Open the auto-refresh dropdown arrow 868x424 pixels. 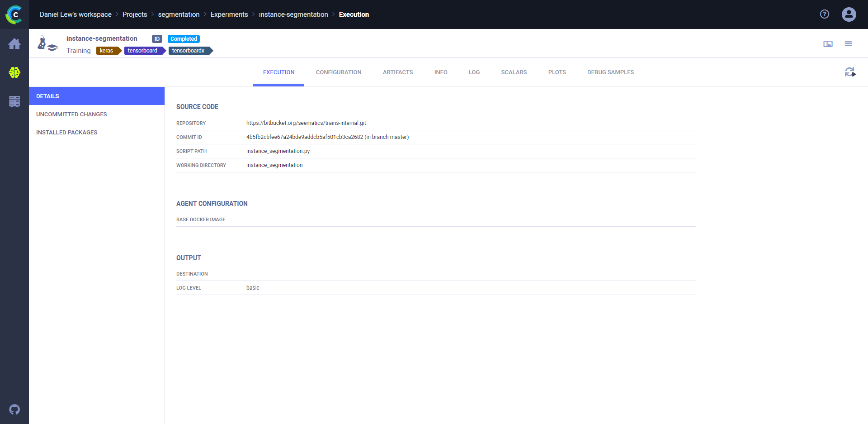click(855, 75)
